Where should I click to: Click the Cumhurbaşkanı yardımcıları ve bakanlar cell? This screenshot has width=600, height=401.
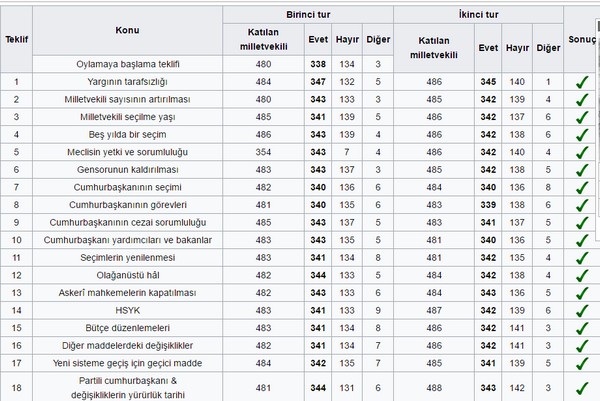tap(128, 240)
